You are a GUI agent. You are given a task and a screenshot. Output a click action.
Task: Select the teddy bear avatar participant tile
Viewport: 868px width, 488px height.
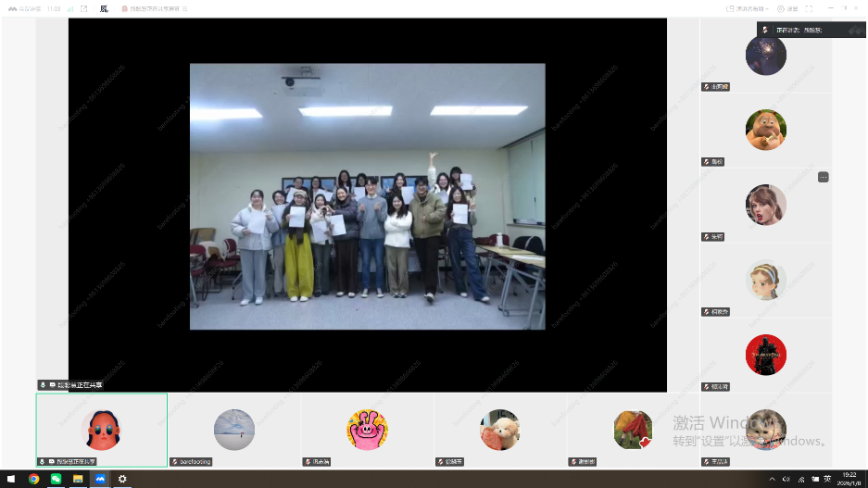click(499, 430)
